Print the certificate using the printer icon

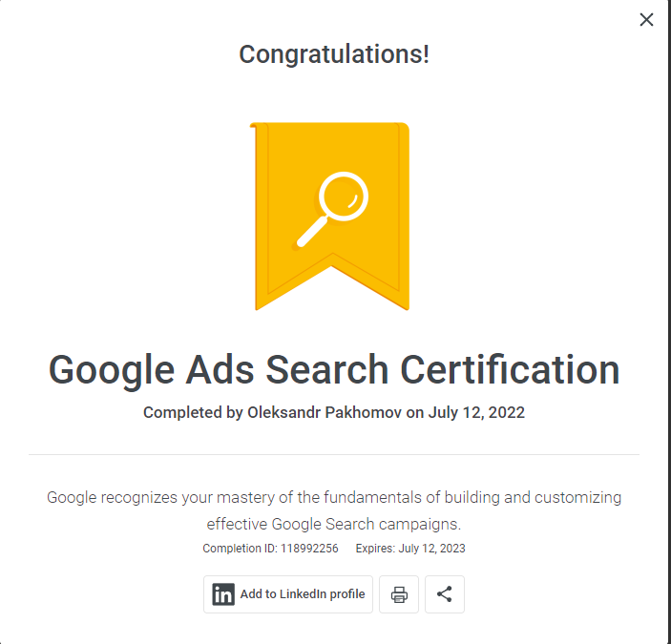(x=399, y=594)
